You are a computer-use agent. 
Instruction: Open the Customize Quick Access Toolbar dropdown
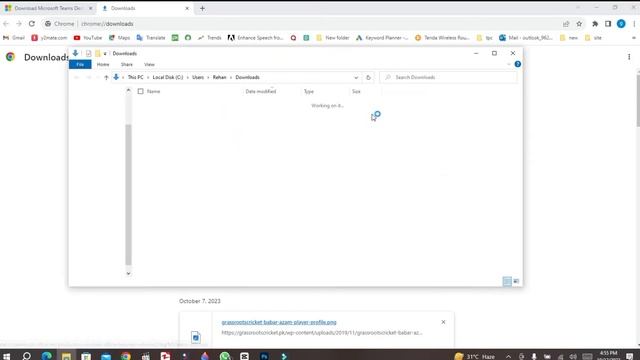tap(105, 53)
